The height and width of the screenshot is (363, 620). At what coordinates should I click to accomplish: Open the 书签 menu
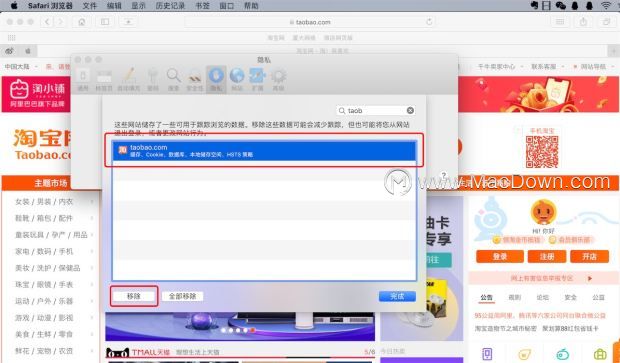[202, 6]
